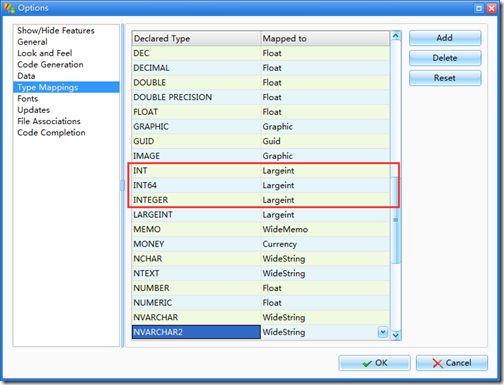Confirm with the OK button
This screenshot has width=504, height=385.
pos(374,363)
